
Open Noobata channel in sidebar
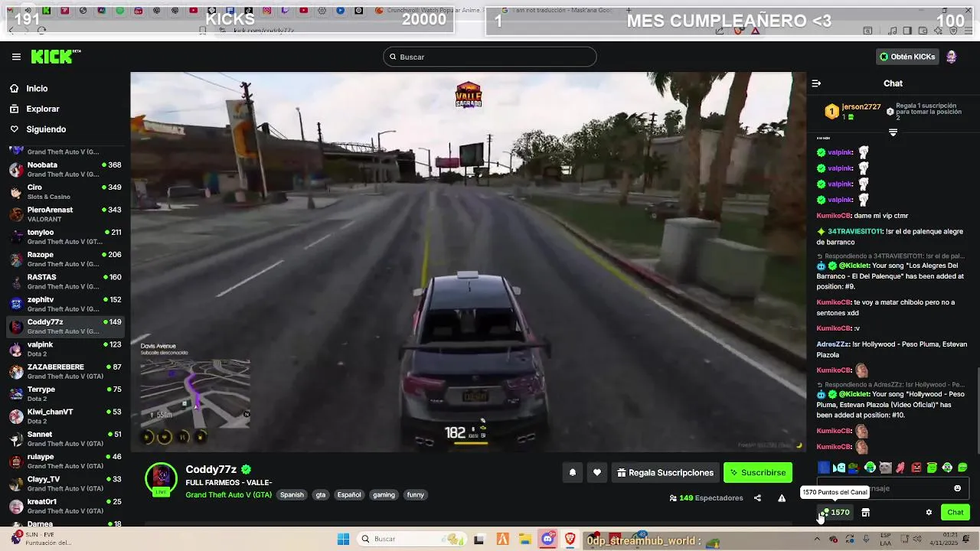(65, 170)
